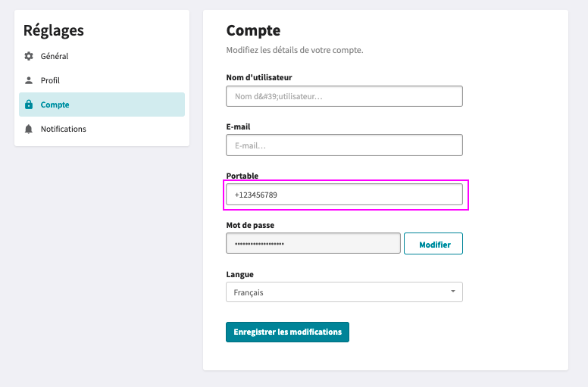
Task: Click the Enregistrer les modifications button
Action: click(287, 332)
